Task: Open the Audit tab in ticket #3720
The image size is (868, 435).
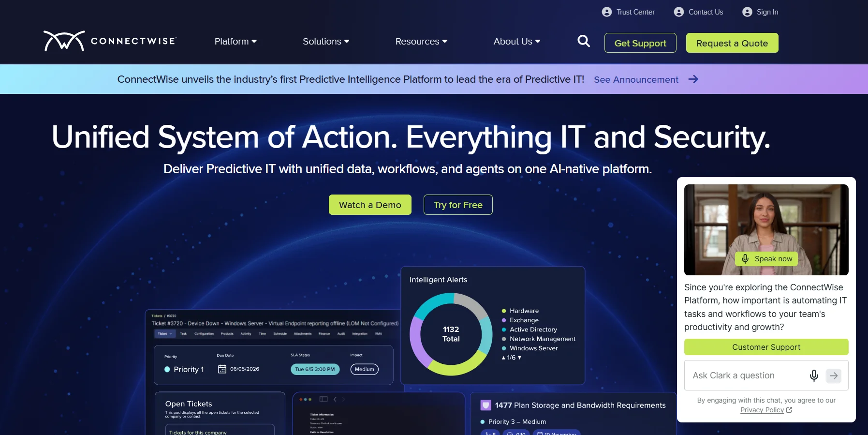Action: (341, 334)
